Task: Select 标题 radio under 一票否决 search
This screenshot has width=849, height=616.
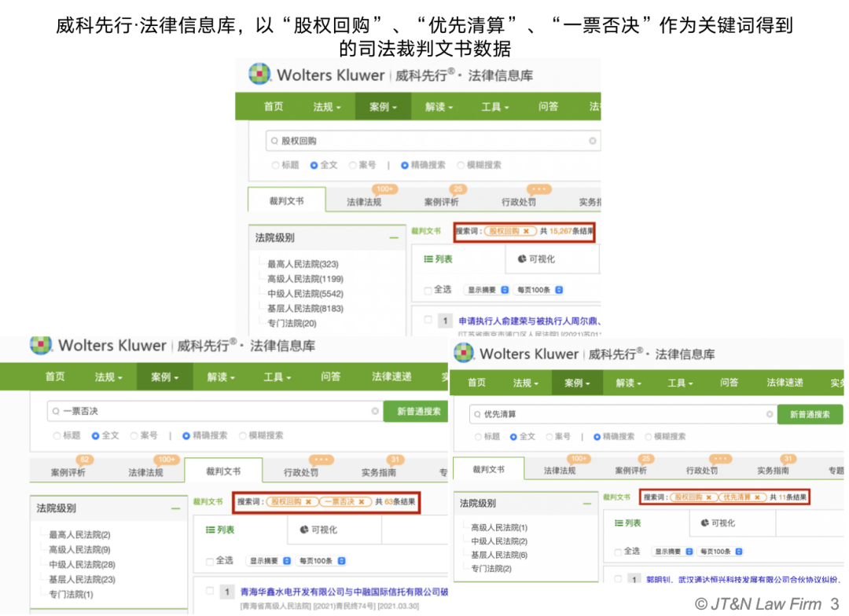Action: coord(57,435)
